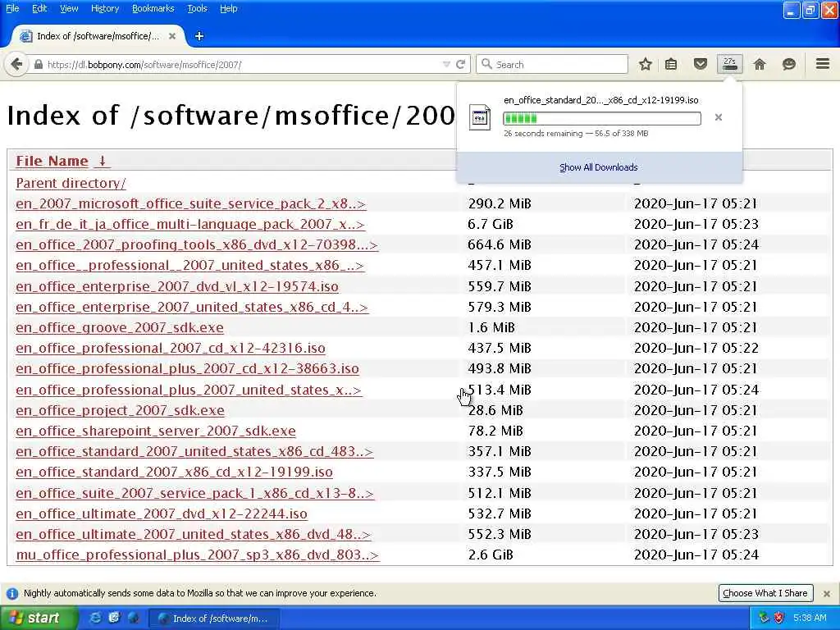Screen dimensions: 840x630
Task: Go back using the browser back arrow
Action: pyautogui.click(x=16, y=64)
